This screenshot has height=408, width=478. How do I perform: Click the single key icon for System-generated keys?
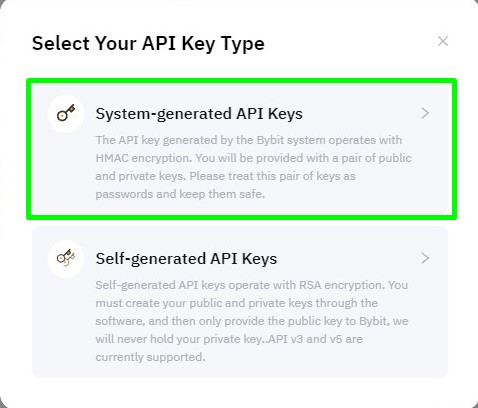(66, 113)
